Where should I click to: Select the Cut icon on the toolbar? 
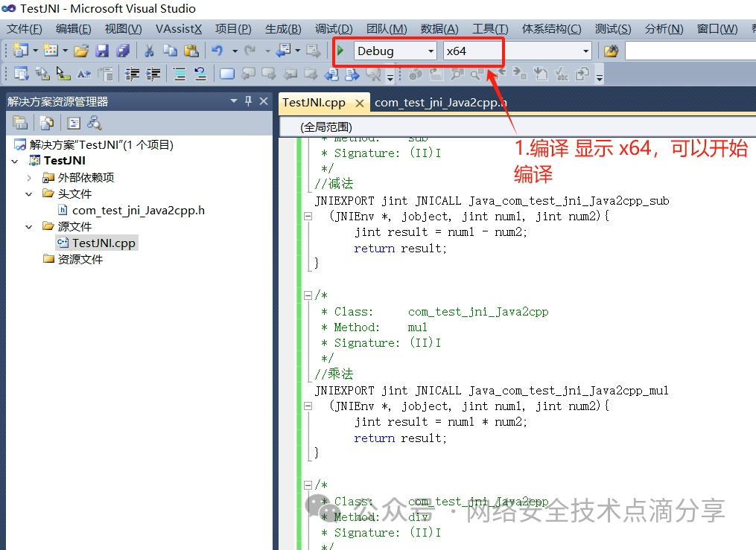coord(148,50)
